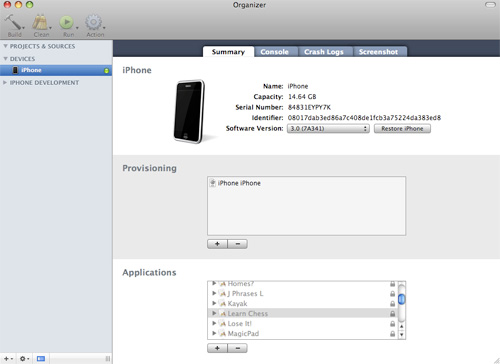Viewport: 500px width, 364px height.
Task: Click the provisioning profile certificate icon
Action: click(213, 183)
